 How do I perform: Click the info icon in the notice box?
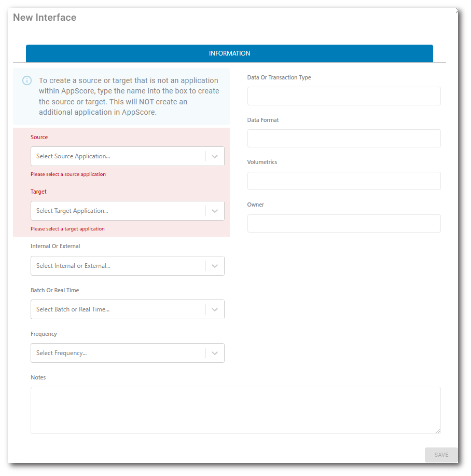[27, 80]
